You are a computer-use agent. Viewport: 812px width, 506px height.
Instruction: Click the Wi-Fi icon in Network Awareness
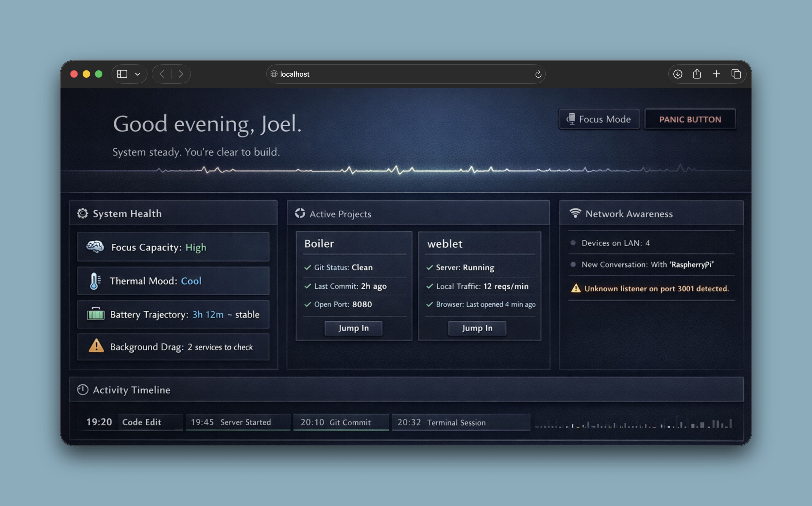click(575, 213)
